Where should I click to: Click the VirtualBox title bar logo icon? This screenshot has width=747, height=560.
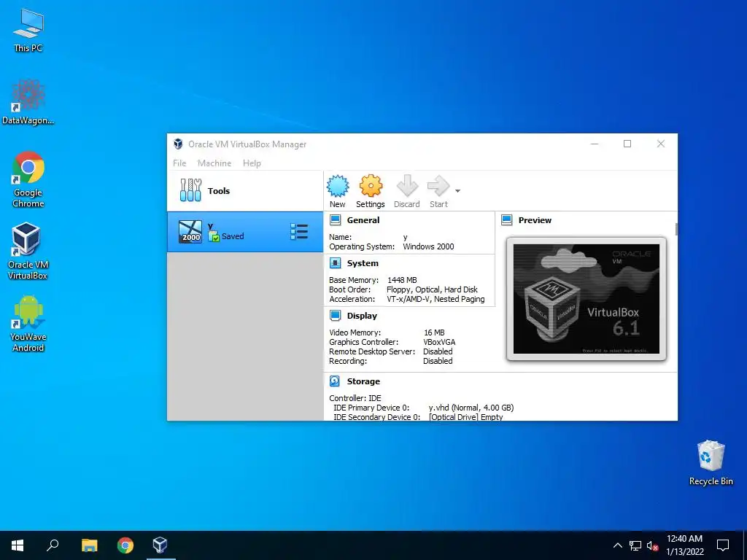178,144
